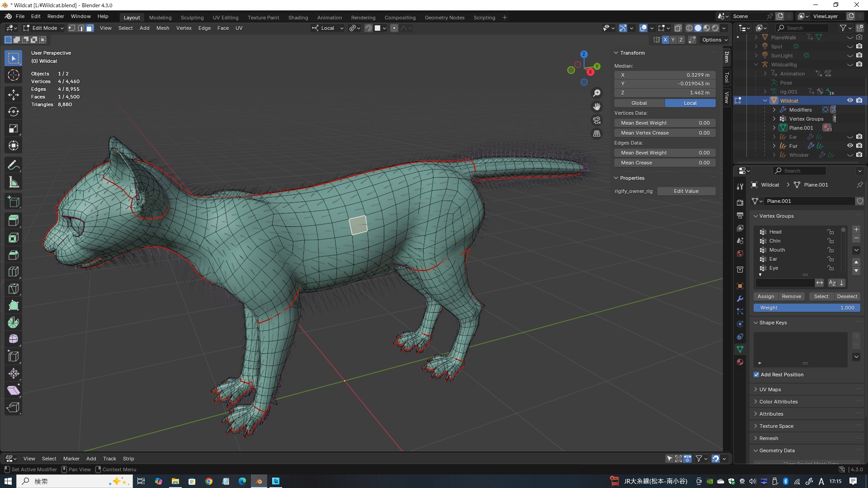Select the Shear tool
Viewport: 868px width, 488px height.
pos(14,390)
